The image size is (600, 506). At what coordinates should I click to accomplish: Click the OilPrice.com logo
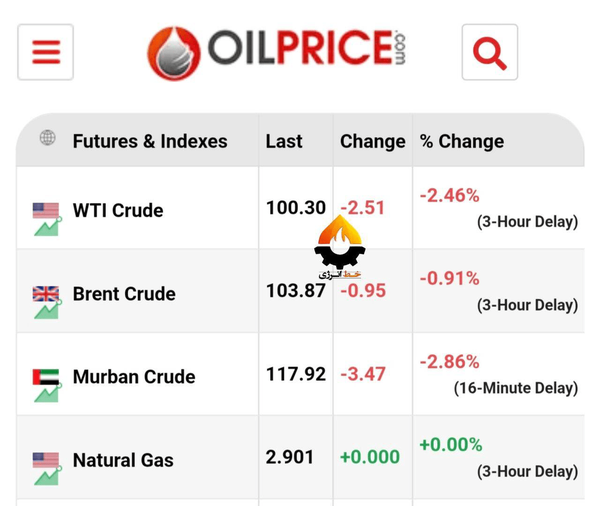point(277,53)
